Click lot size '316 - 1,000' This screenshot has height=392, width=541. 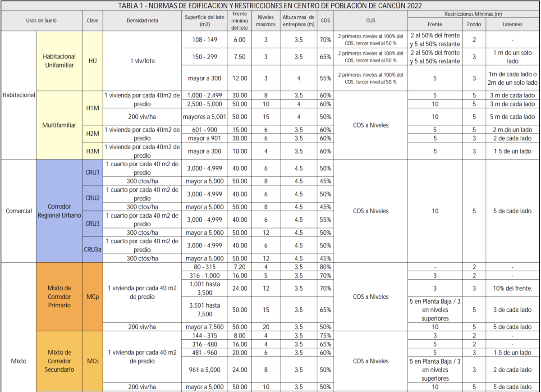[x=205, y=275]
